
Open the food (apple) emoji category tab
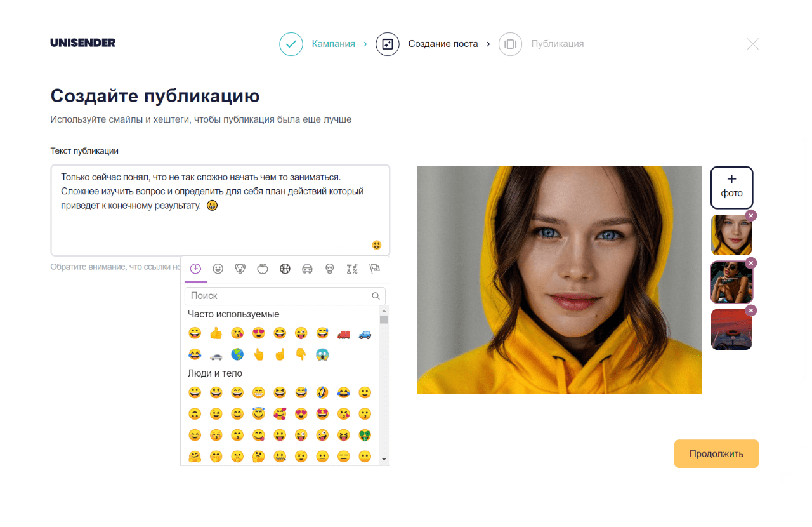262,269
